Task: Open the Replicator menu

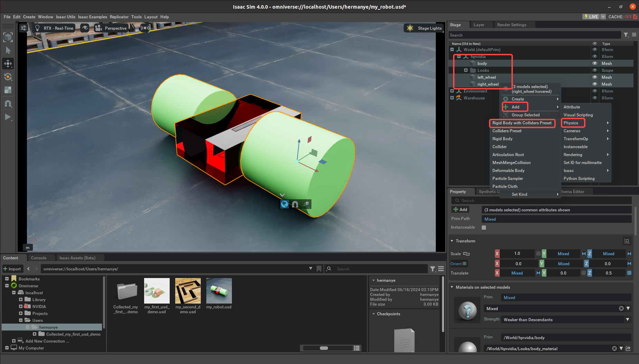Action: pyautogui.click(x=119, y=17)
